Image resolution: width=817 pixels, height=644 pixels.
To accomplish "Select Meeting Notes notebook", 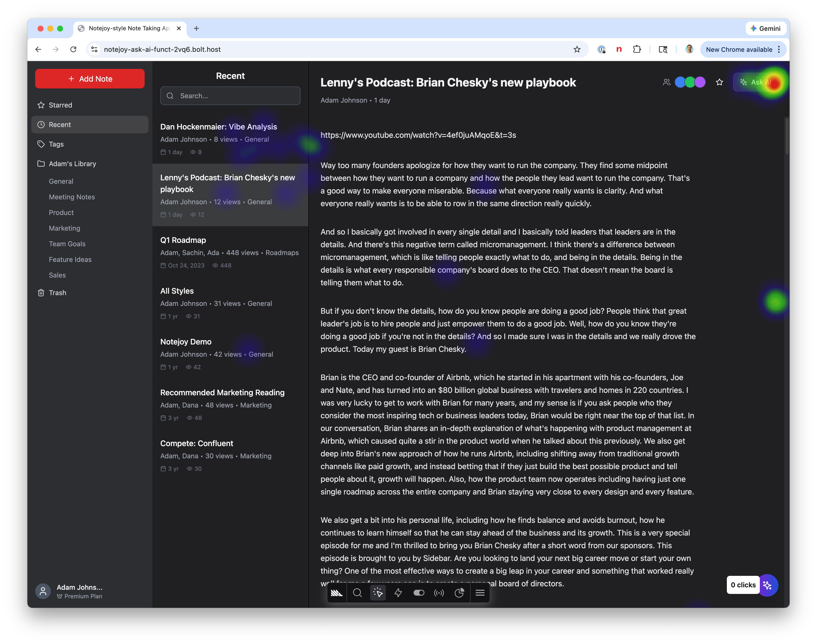I will pyautogui.click(x=72, y=197).
